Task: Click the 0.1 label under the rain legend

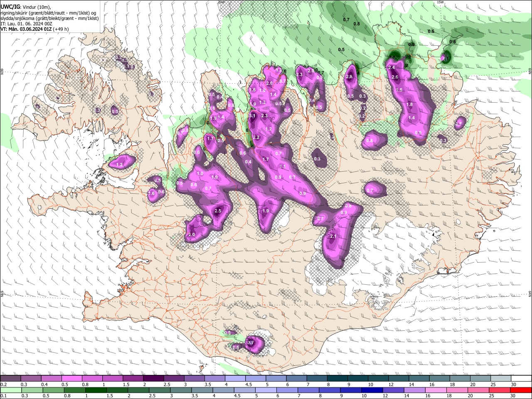Action: pyautogui.click(x=3, y=396)
